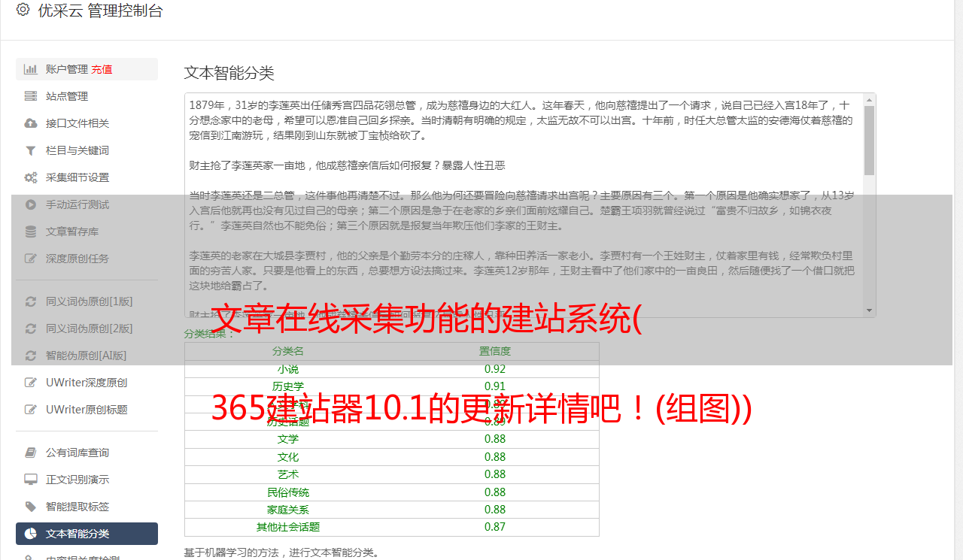Select the 小说 category cell
The width and height of the screenshot is (963, 560).
tap(288, 369)
